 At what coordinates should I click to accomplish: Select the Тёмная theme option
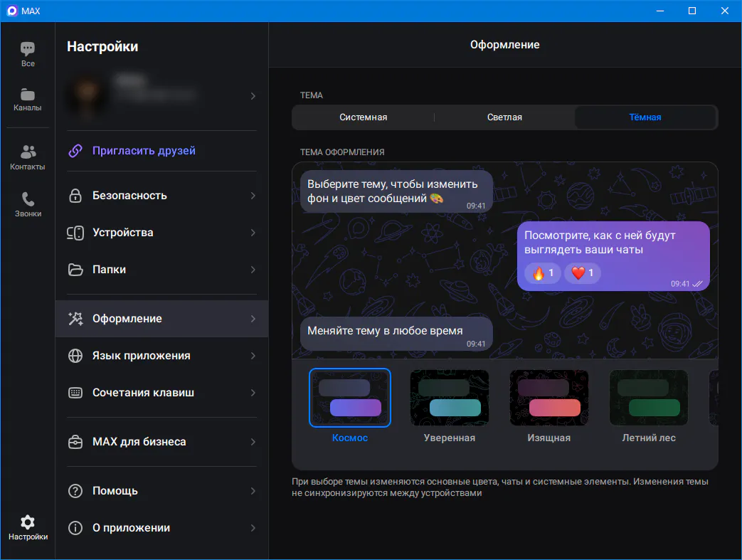645,117
